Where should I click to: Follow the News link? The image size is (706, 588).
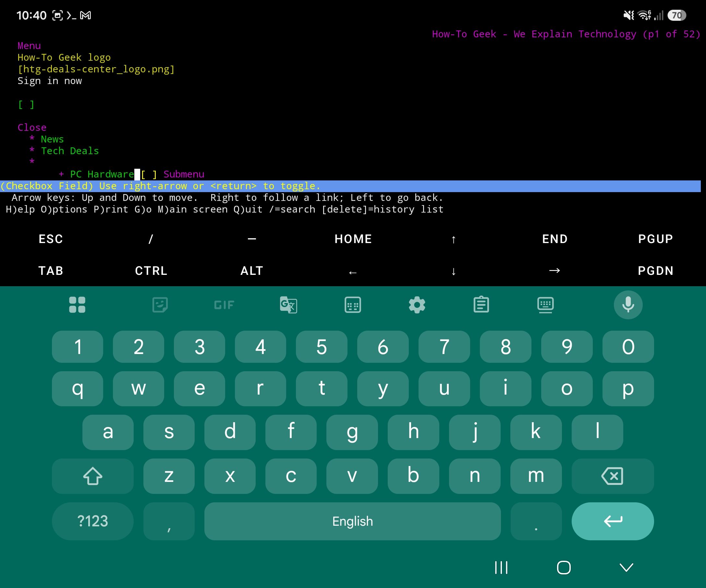click(x=52, y=140)
